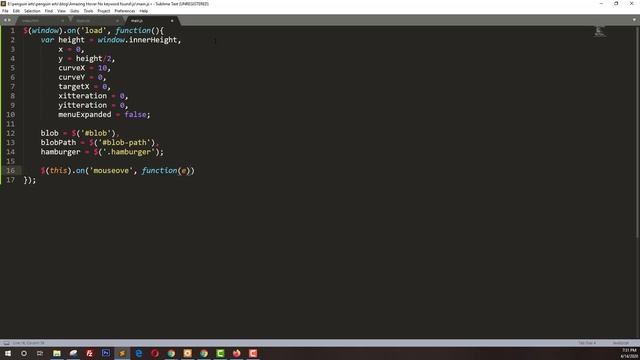640x360 pixels.
Task: Click line number 16 in the gutter
Action: (11, 171)
